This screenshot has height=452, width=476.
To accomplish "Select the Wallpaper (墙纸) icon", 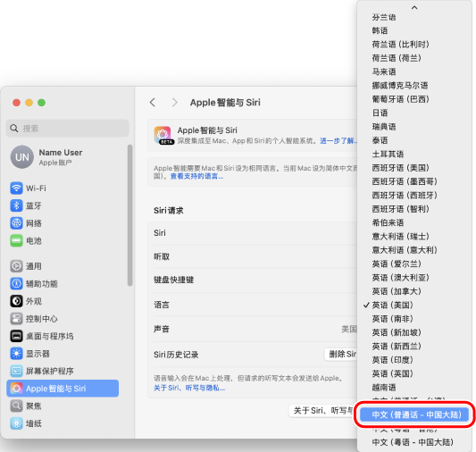I will 16,423.
